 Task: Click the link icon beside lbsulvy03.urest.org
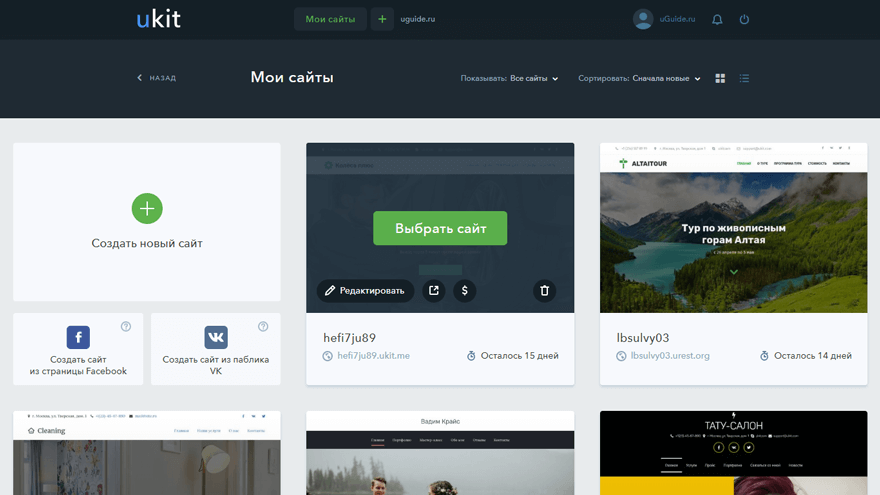pyautogui.click(x=621, y=356)
